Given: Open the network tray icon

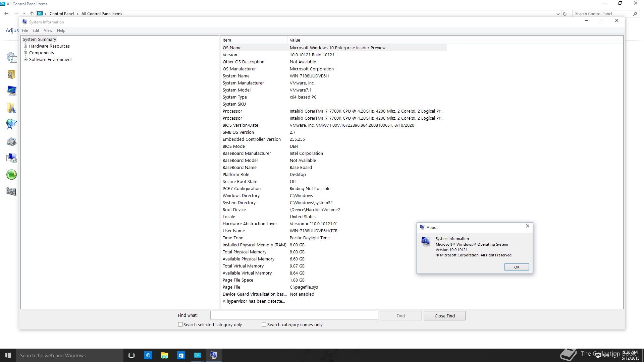Looking at the screenshot, I should click(x=598, y=355).
